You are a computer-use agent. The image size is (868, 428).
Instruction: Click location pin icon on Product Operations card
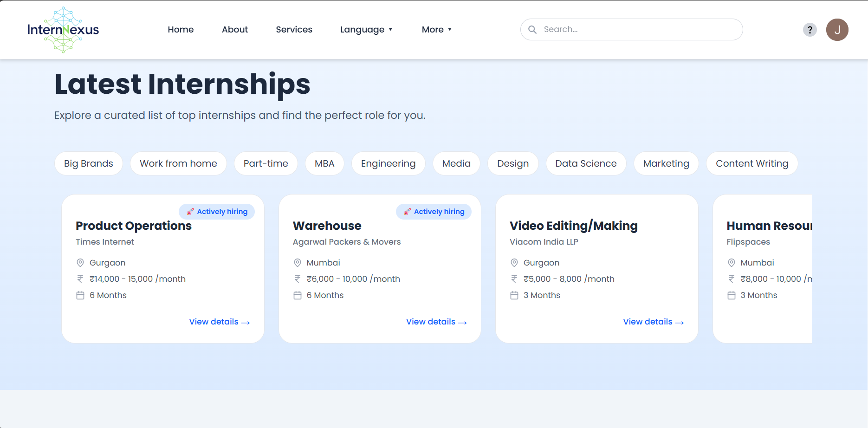pos(80,263)
